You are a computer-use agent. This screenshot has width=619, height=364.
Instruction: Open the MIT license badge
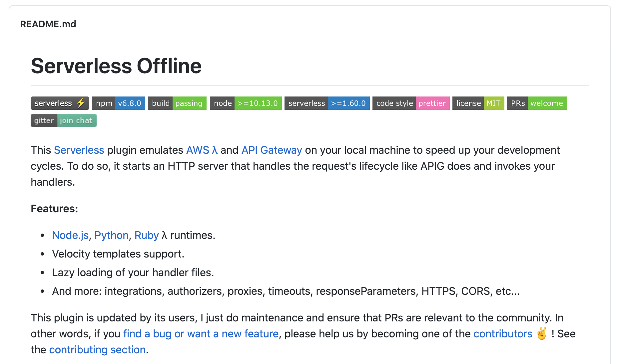478,103
